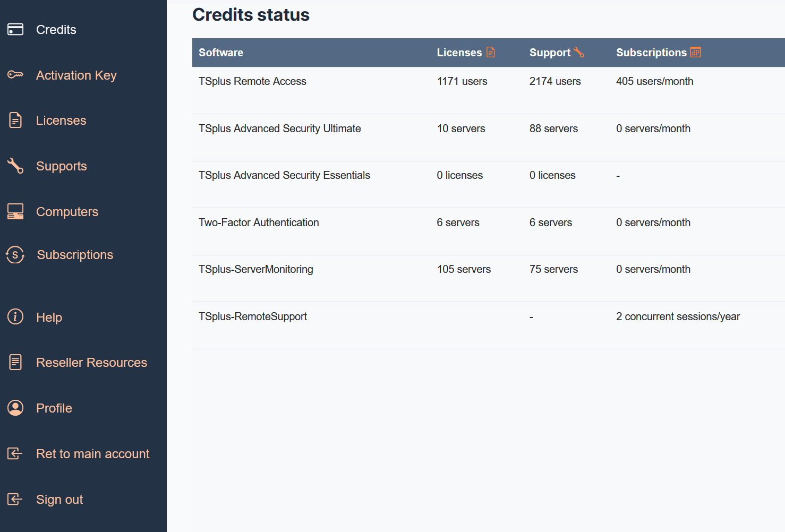This screenshot has height=532, width=785.
Task: Click the Help info icon
Action: pos(15,316)
